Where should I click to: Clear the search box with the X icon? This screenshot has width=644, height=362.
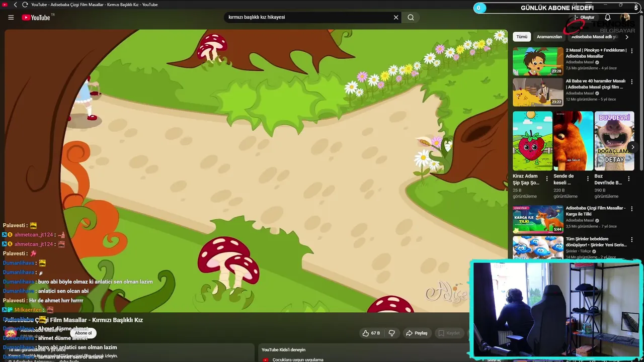click(396, 17)
